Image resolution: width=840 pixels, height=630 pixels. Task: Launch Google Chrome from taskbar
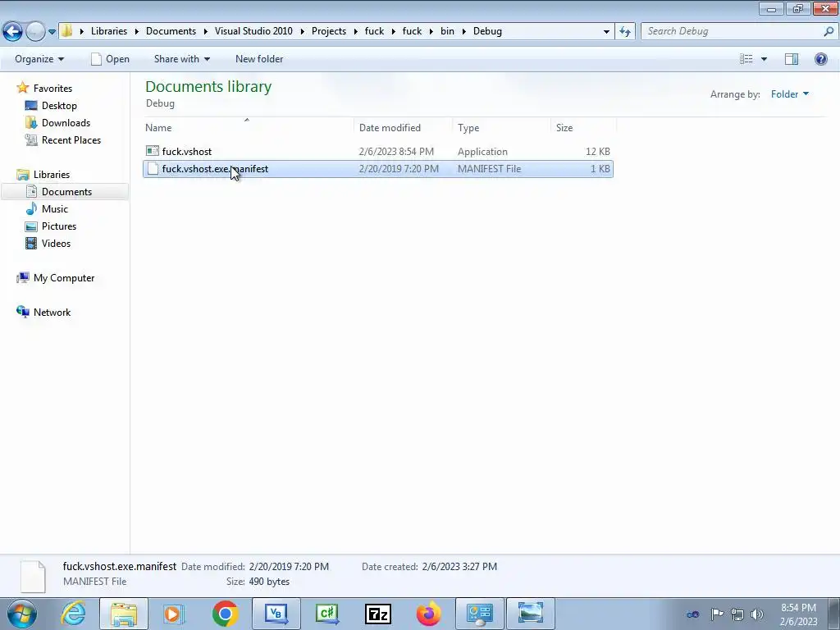coord(225,614)
